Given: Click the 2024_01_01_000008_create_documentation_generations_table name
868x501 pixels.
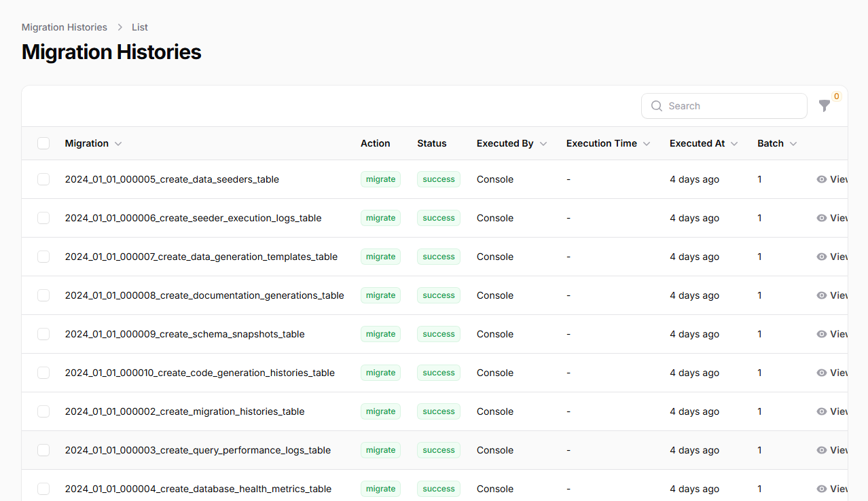Looking at the screenshot, I should point(204,295).
